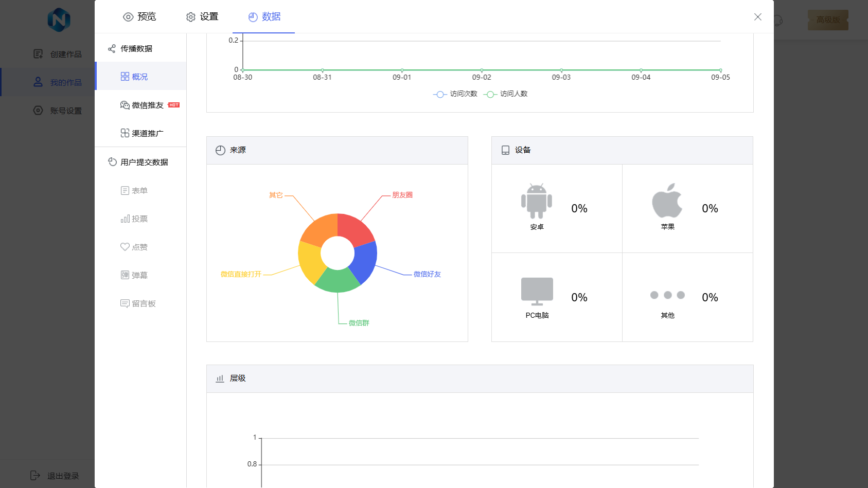
Task: Click the Apple 苹果 device icon
Action: pyautogui.click(x=667, y=201)
